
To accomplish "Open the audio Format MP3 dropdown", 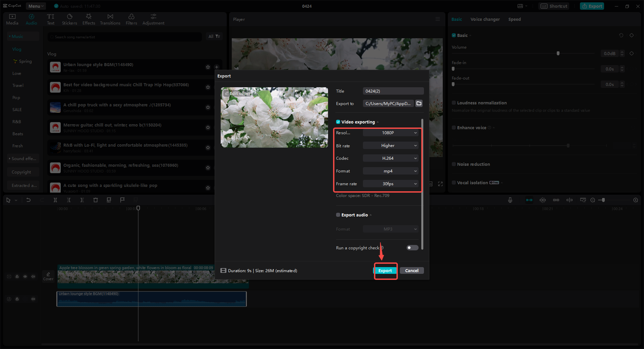I will click(390, 229).
